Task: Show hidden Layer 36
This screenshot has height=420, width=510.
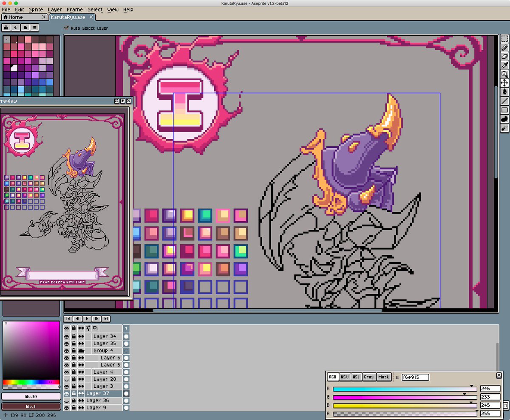Action: pos(66,400)
